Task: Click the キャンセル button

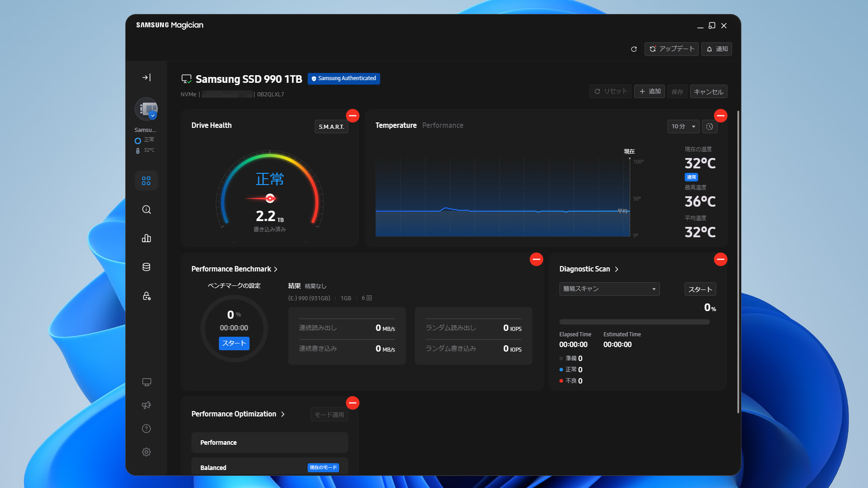Action: pos(709,91)
